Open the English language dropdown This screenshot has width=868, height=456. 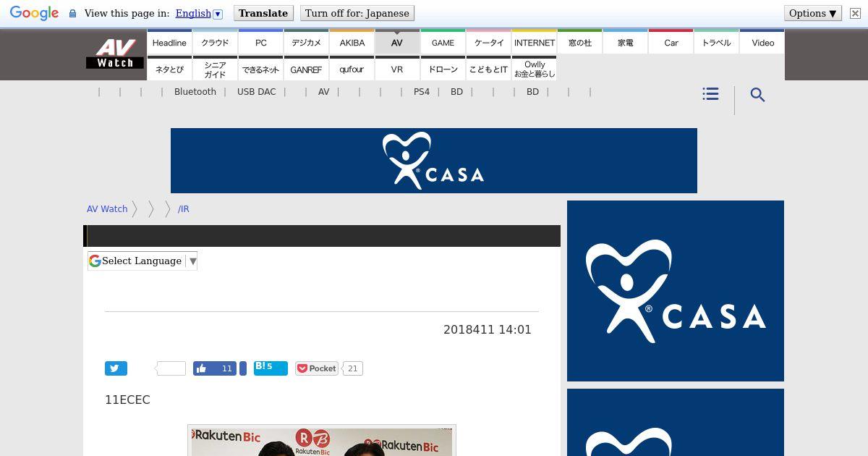coord(199,13)
